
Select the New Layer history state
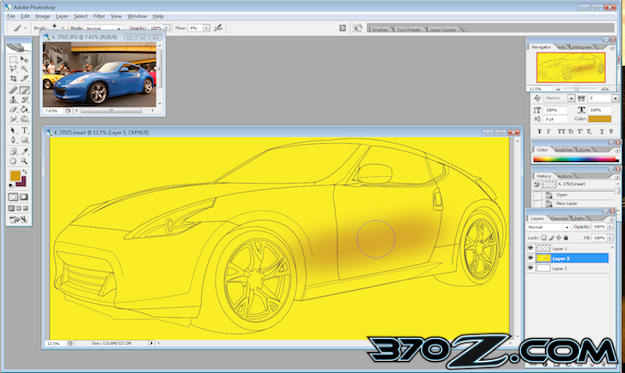click(x=566, y=203)
